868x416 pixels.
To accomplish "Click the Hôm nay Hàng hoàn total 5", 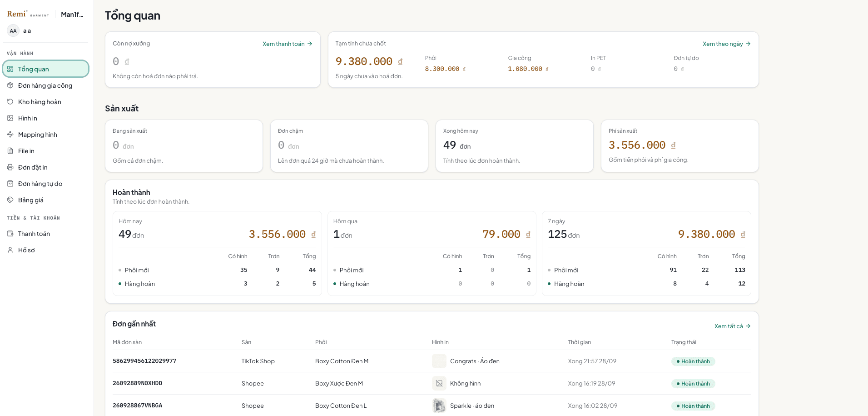I will [x=314, y=284].
